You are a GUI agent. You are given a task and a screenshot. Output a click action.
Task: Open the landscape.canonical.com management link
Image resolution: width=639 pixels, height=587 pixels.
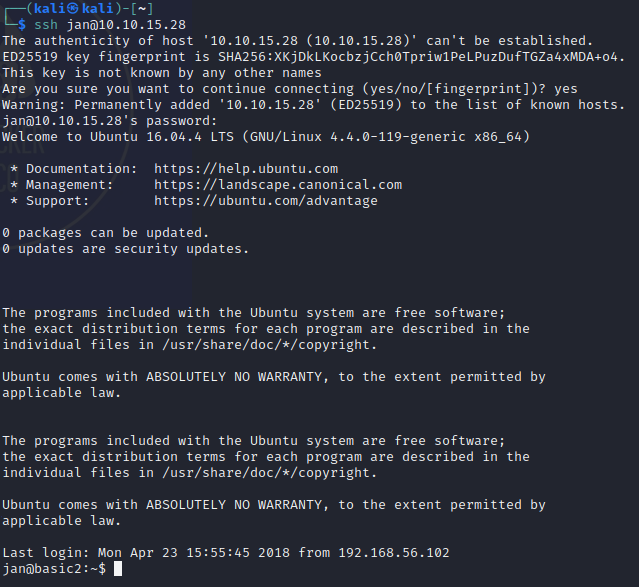(x=278, y=184)
